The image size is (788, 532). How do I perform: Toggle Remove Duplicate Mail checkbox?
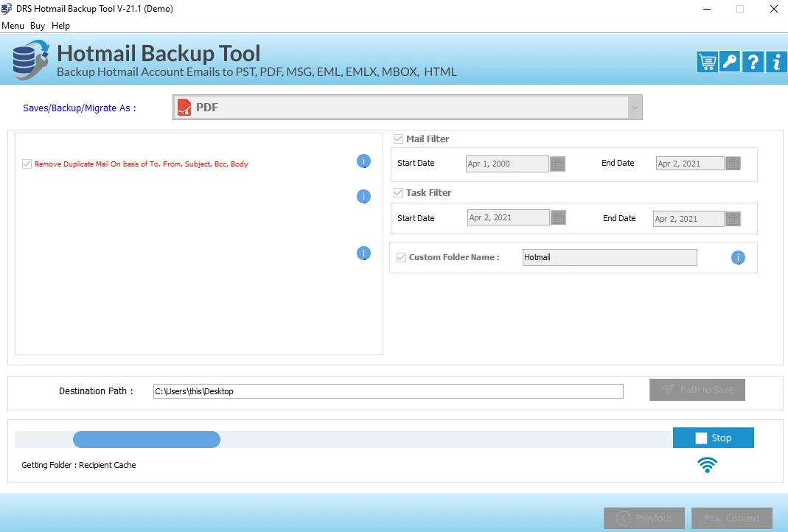click(x=27, y=164)
